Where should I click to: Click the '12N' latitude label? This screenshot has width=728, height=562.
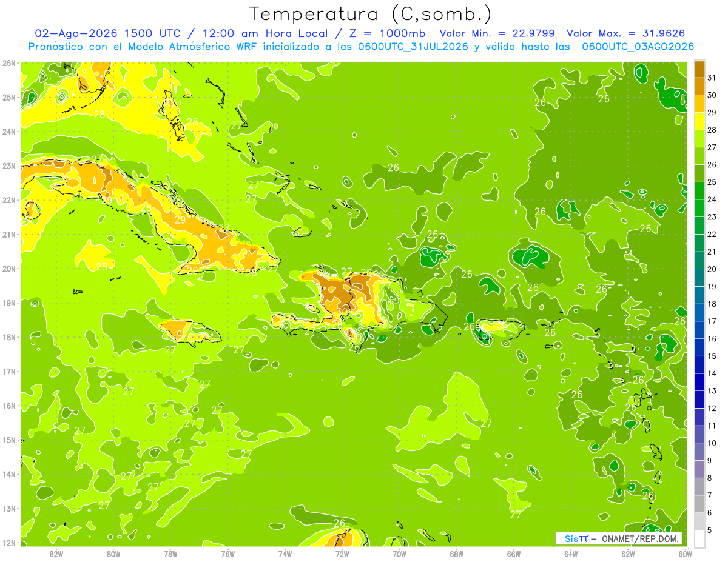tap(8, 543)
